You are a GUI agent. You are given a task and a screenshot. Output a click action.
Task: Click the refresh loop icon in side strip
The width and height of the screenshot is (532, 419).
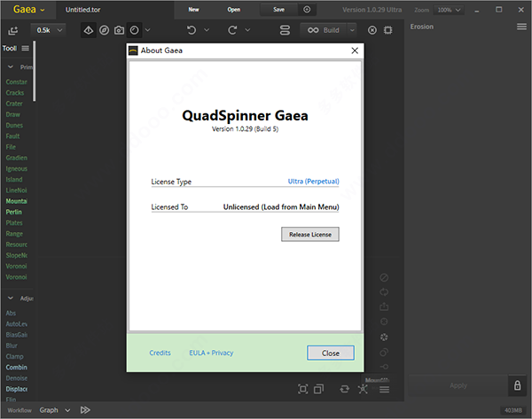pyautogui.click(x=384, y=291)
